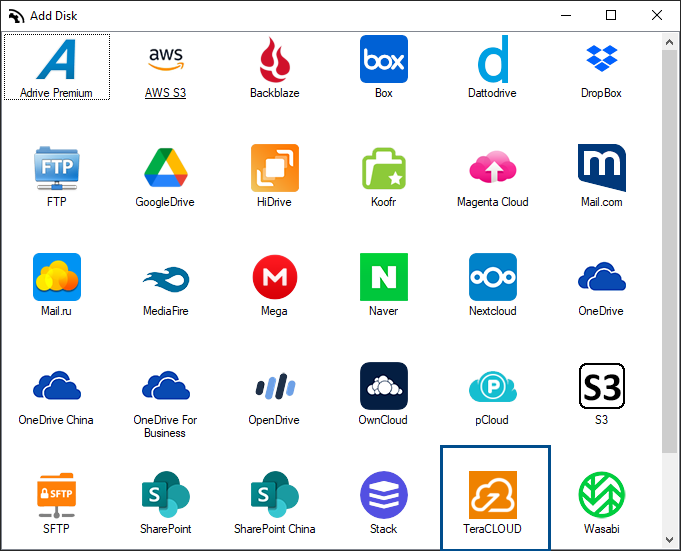Click the 'Magenta Cloud' label text
681x551 pixels.
coord(493,202)
